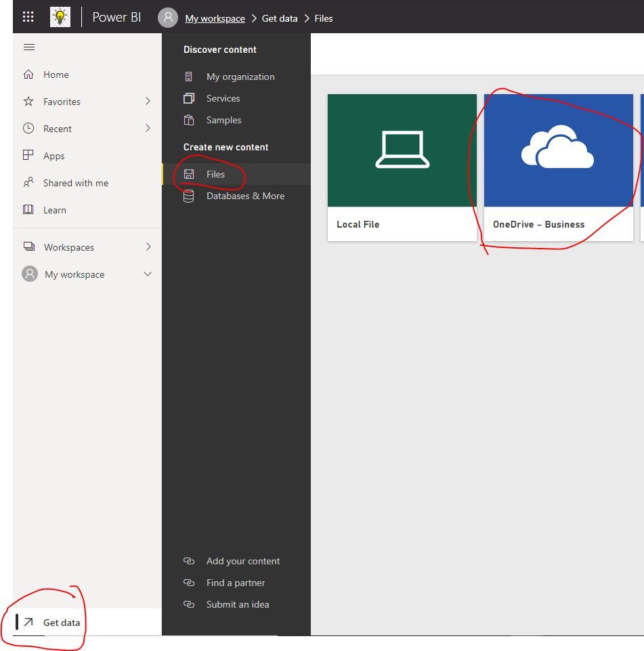Open the app launcher grid icon

[28, 17]
